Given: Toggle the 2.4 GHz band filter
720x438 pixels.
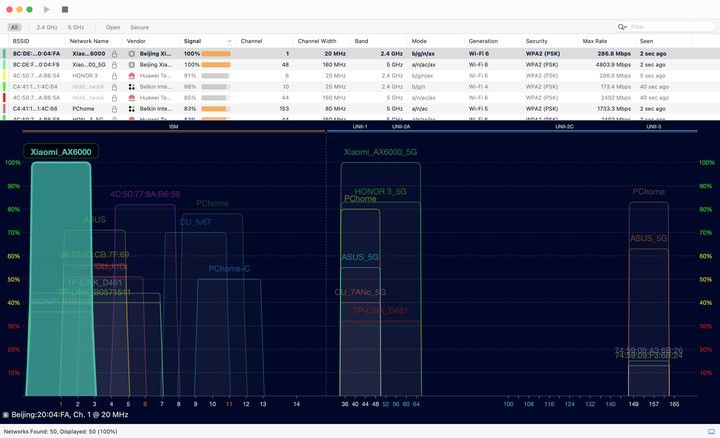Looking at the screenshot, I should (47, 27).
